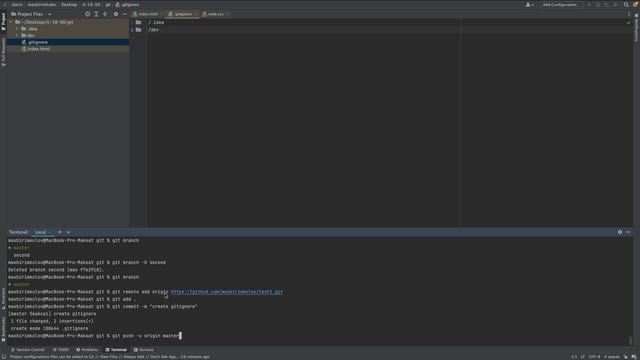Hide the project panel with minus icon

pyautogui.click(x=124, y=14)
